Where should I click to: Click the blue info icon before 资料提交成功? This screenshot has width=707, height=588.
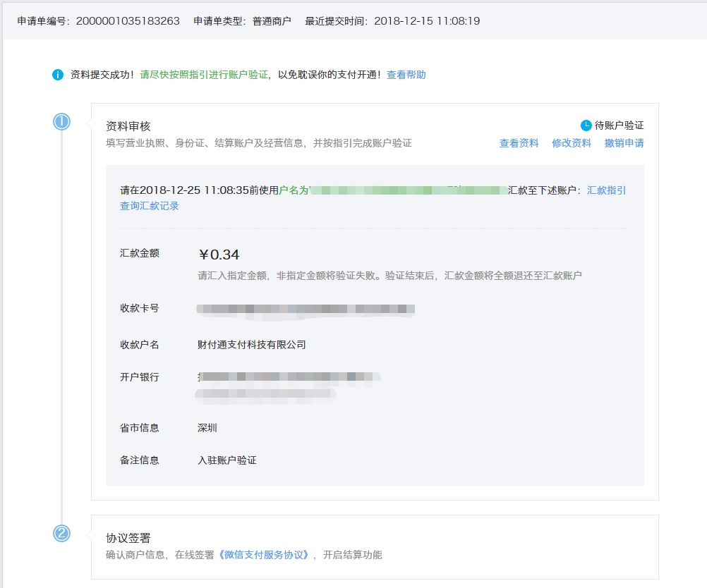(58, 75)
